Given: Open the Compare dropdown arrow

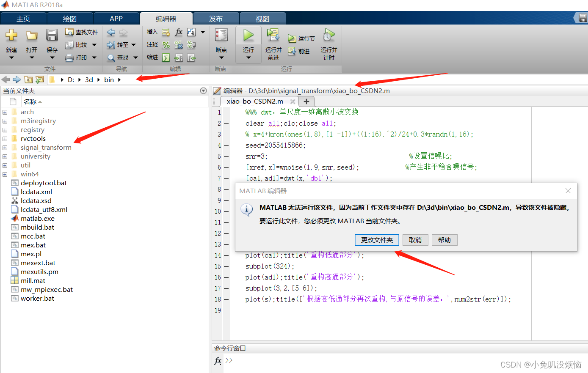Looking at the screenshot, I should click(94, 45).
